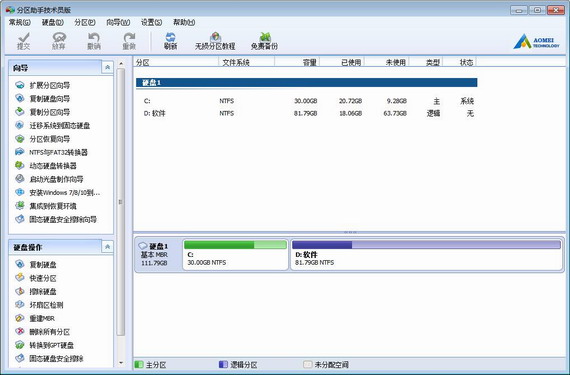Open the 常规(G) menu
Screen dimensions: 570x375
pos(20,23)
